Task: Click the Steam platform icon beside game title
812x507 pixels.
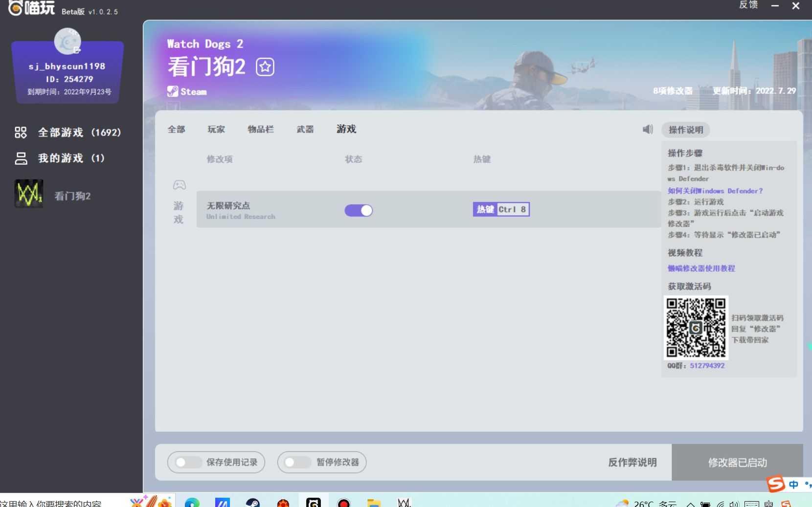Action: point(172,91)
